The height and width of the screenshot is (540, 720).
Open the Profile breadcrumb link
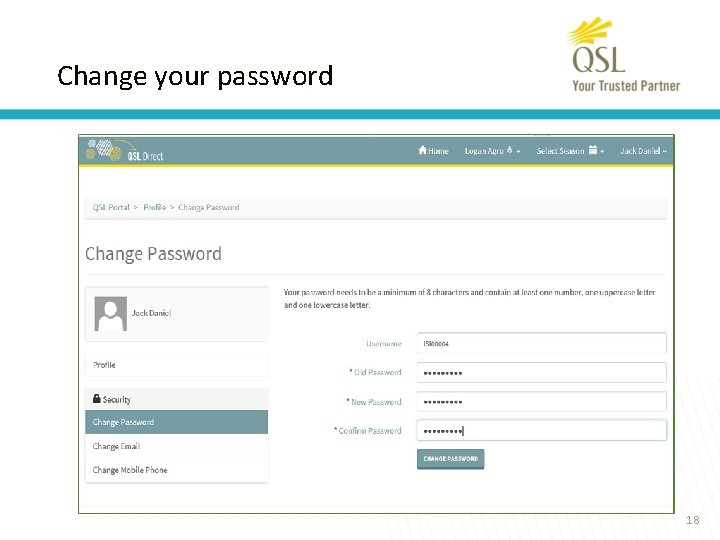(154, 207)
